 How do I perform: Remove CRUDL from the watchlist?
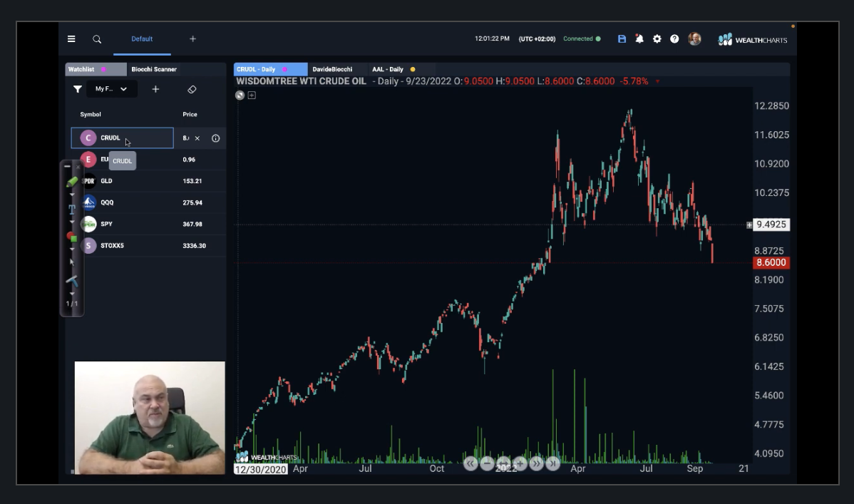[197, 138]
